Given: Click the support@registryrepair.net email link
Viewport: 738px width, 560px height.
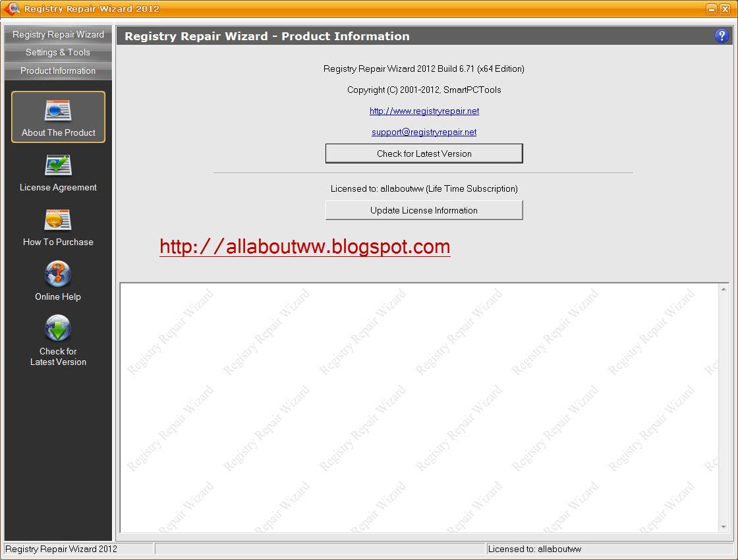Looking at the screenshot, I should pyautogui.click(x=424, y=132).
